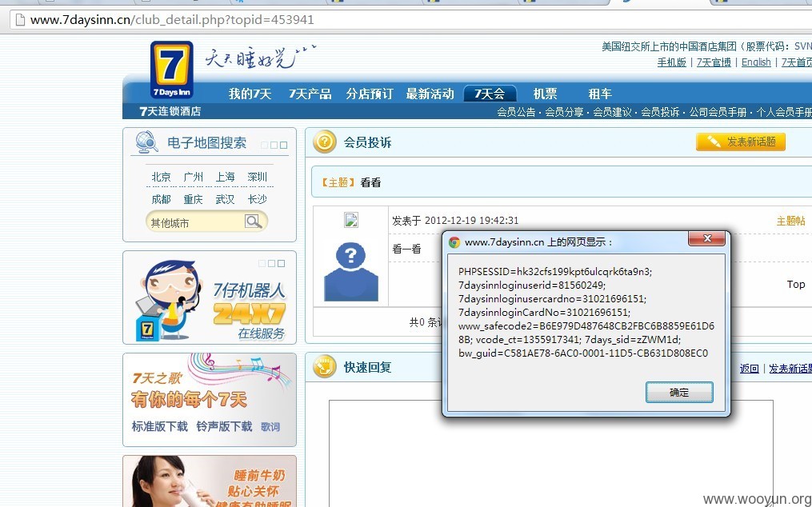
Task: Click the 睡前牛奶 banner image
Action: coord(210,481)
